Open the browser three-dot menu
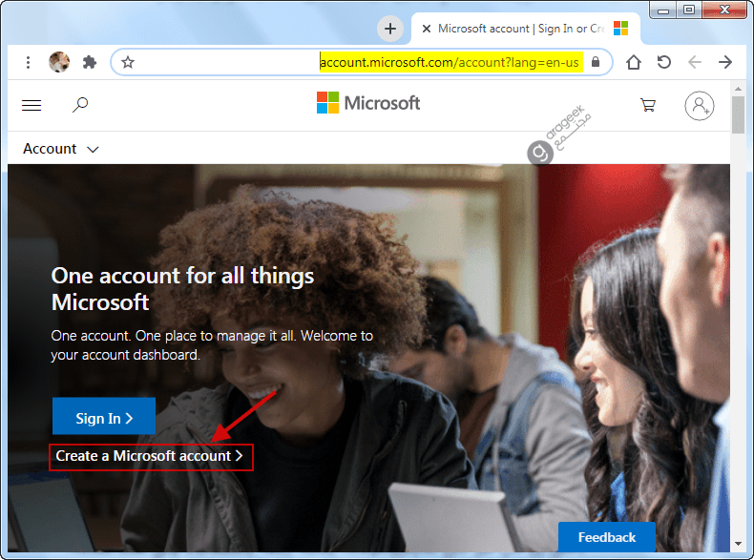Image resolution: width=754 pixels, height=560 pixels. point(28,62)
